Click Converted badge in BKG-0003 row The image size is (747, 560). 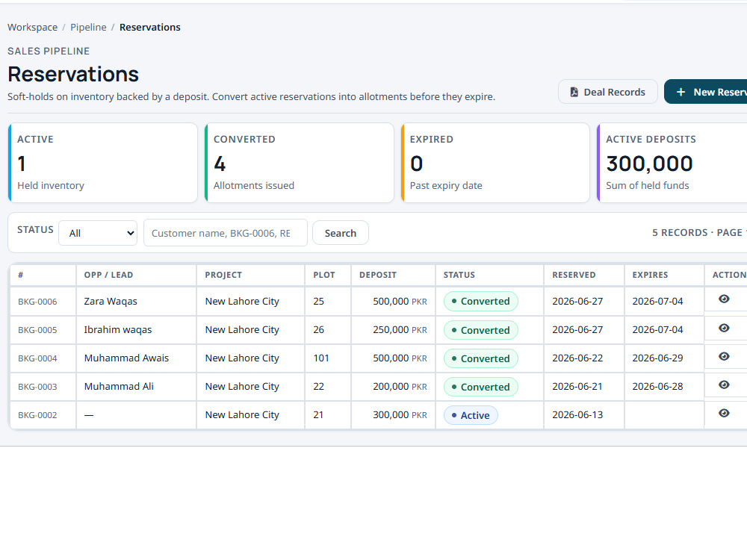480,387
